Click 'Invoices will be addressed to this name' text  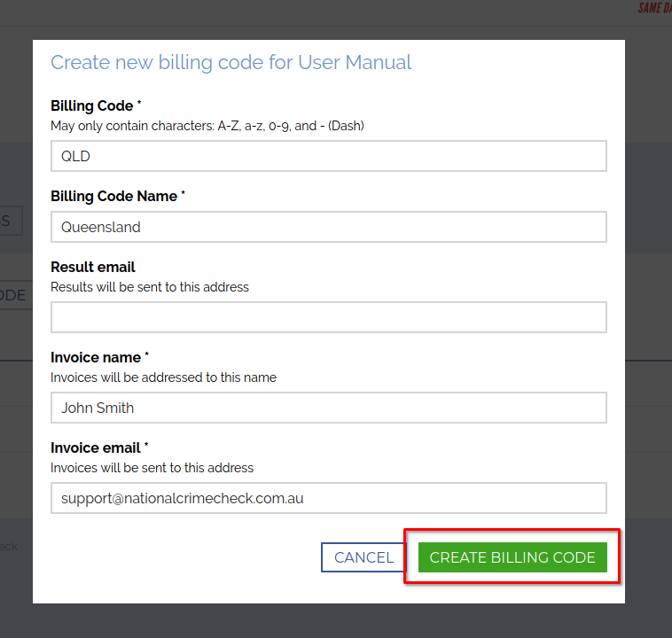(163, 377)
